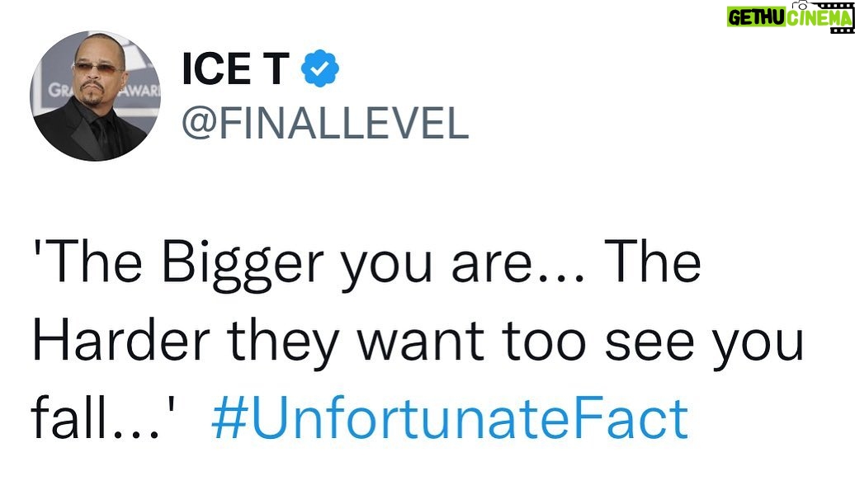The height and width of the screenshot is (504, 855).
Task: Click the word "fall..." in the tweet
Action: click(x=96, y=417)
